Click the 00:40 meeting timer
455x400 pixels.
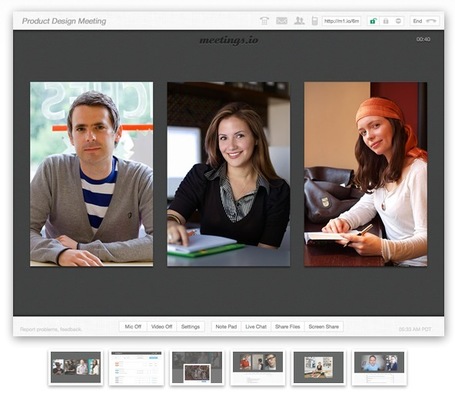tap(423, 39)
